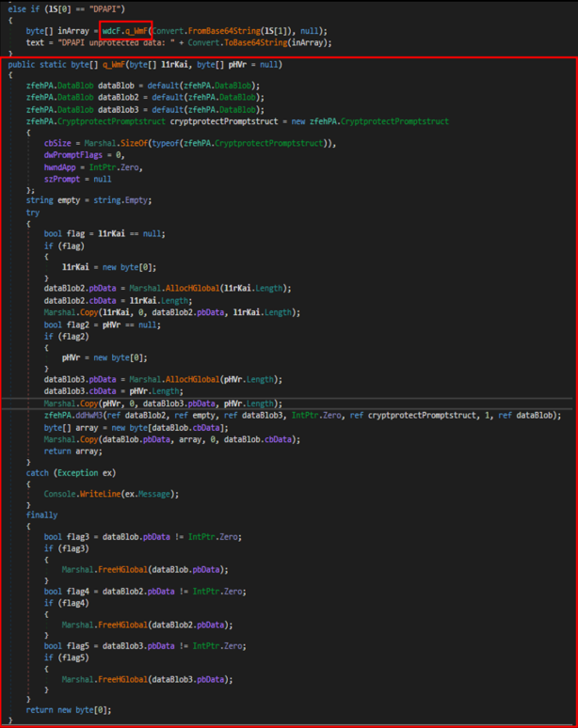Screen dimensions: 578x728
Task: Click Marshal.FreeHGlobal(dataBlob2.pbData) call
Action: tap(147, 624)
